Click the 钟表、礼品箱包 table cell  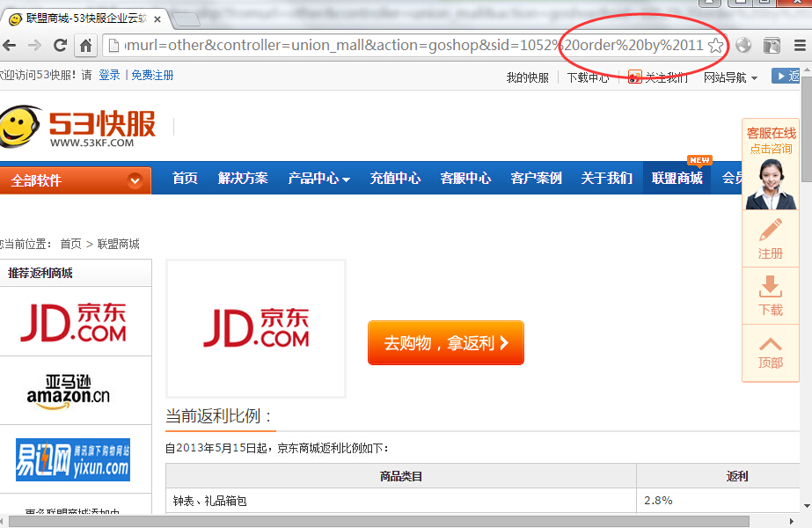coord(401,501)
